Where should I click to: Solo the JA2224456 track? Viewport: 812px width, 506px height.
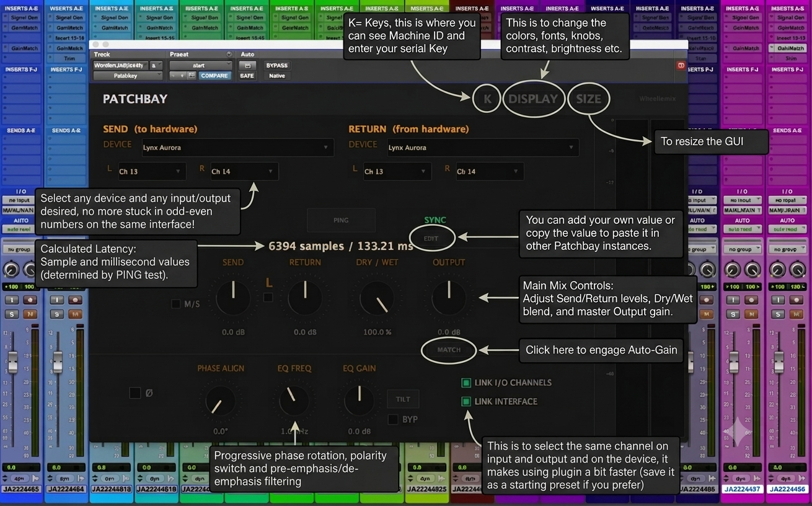pyautogui.click(x=779, y=314)
